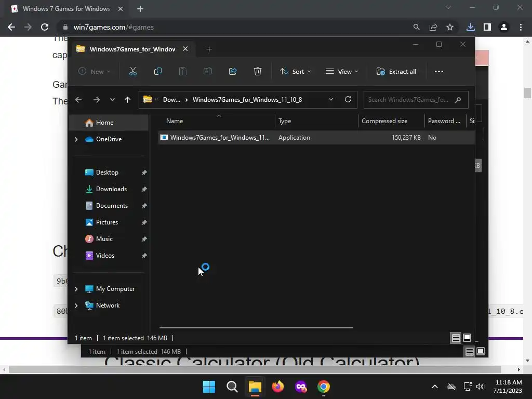Close the Explorer tab

(x=185, y=49)
